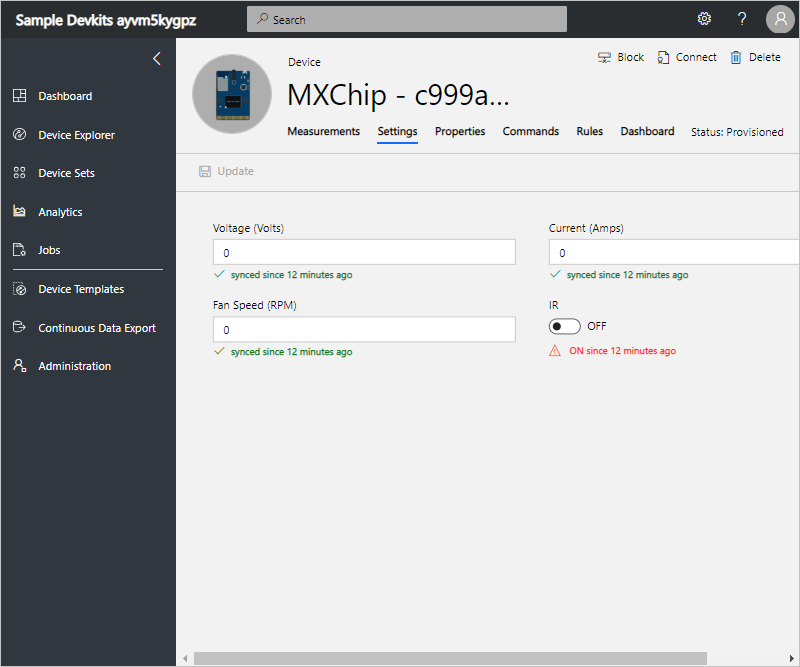The height and width of the screenshot is (667, 800).
Task: Collapse the navigation sidebar
Action: [x=156, y=58]
